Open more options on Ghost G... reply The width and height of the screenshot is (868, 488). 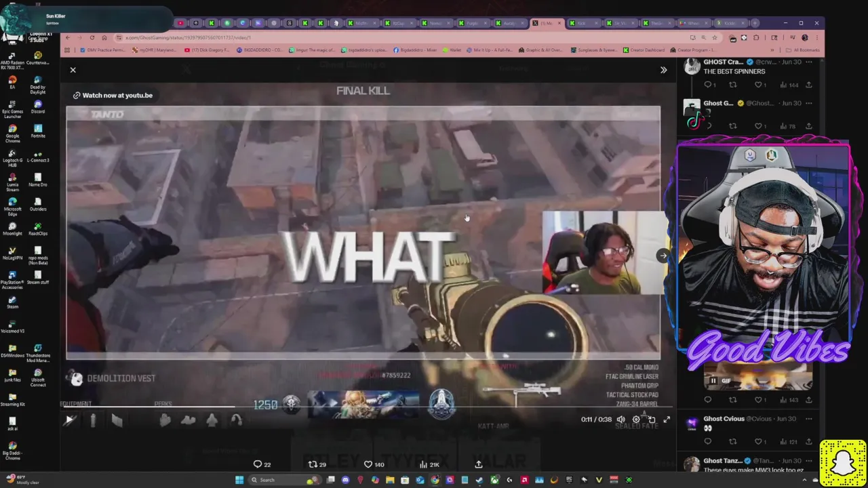tap(808, 103)
